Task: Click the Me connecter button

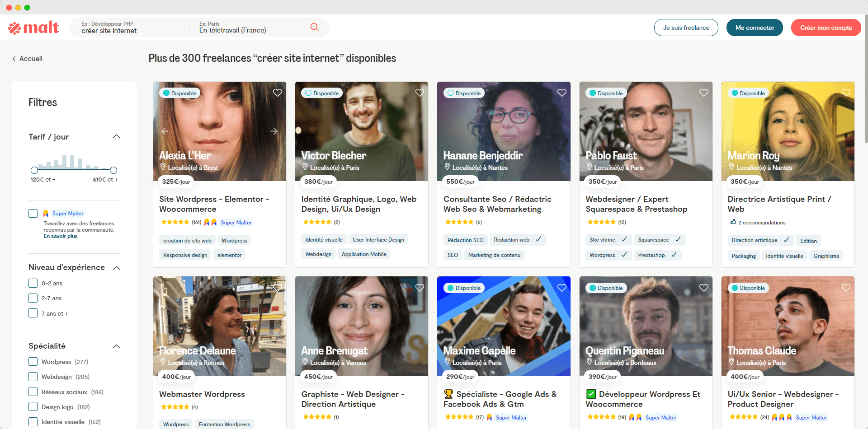Action: [x=755, y=28]
